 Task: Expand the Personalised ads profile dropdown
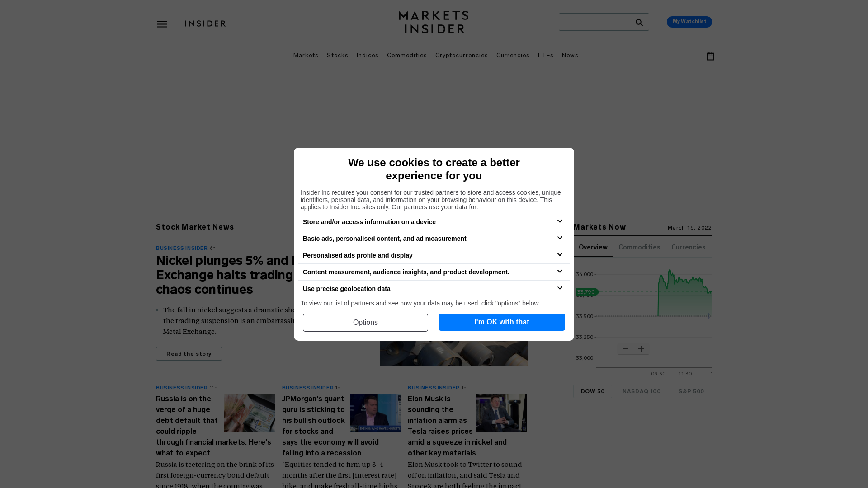pos(560,254)
